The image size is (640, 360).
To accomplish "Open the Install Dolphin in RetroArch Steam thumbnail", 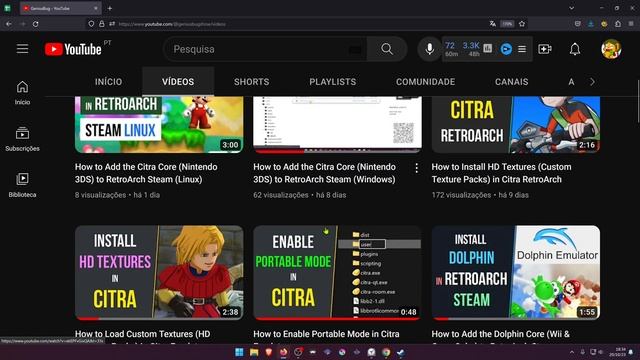I will pos(516,272).
